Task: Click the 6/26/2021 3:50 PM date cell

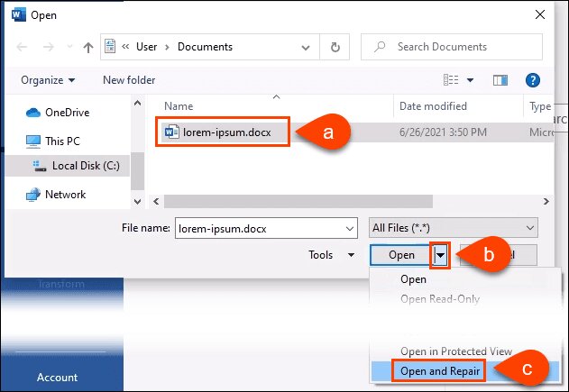Action: click(x=443, y=132)
